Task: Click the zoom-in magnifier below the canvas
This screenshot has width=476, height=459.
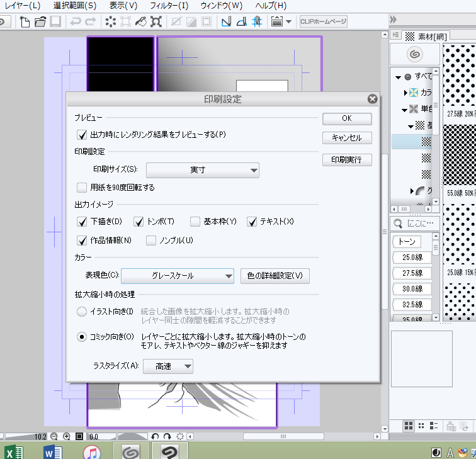Action: (x=67, y=436)
